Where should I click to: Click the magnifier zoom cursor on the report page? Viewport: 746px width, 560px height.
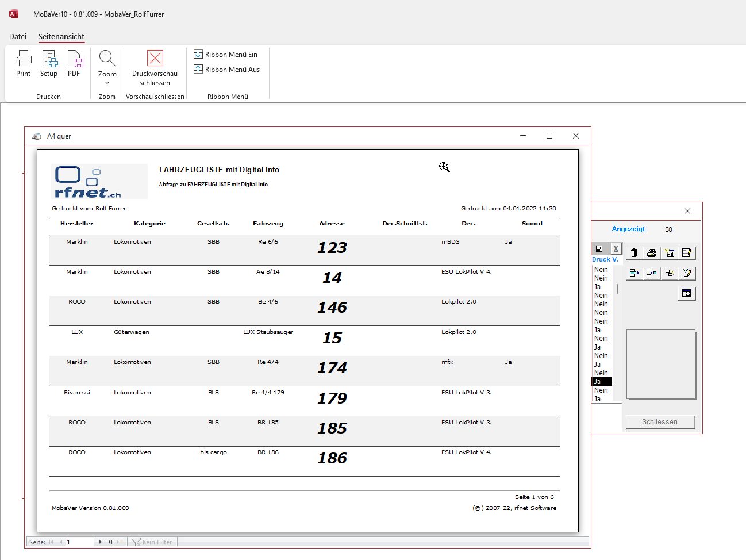pyautogui.click(x=444, y=167)
